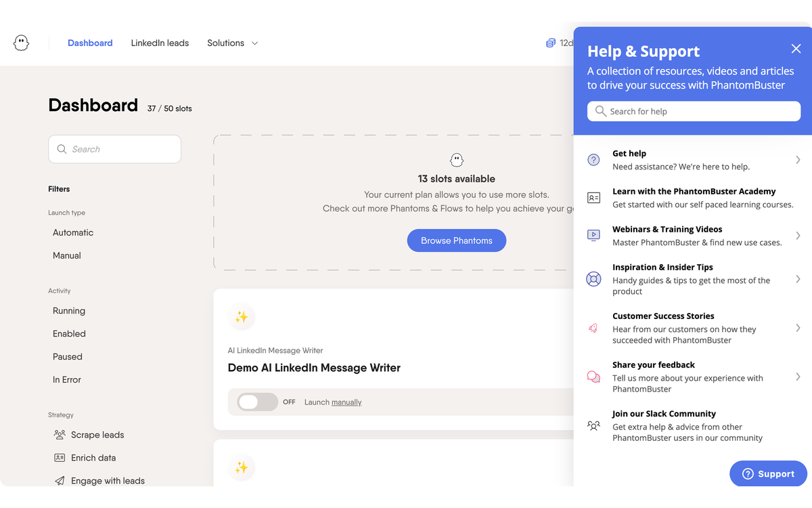This screenshot has width=812, height=508.
Task: Click the Solutions chevron arrow
Action: pos(254,43)
